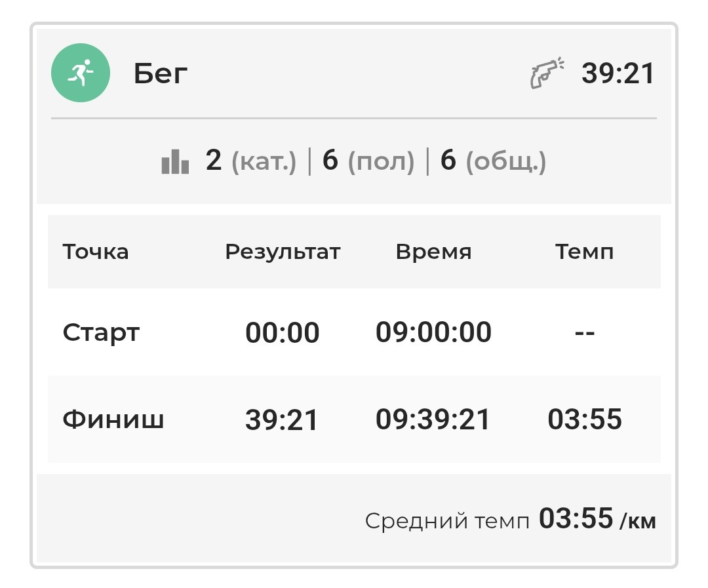This screenshot has width=708, height=588.
Task: Click the green running figure icon
Action: tap(81, 73)
